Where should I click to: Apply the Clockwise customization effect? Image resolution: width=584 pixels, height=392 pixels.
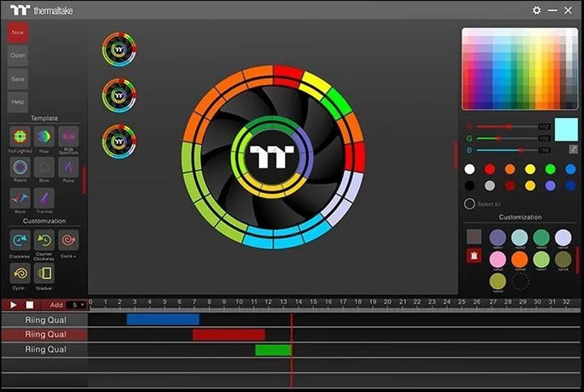(20, 240)
